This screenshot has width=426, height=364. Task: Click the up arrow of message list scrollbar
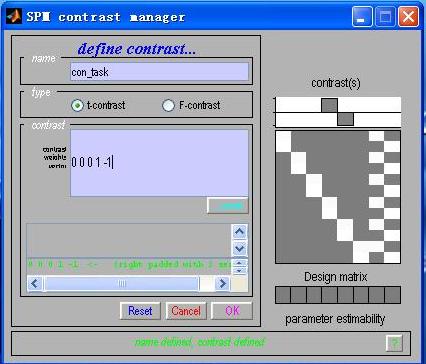239,231
